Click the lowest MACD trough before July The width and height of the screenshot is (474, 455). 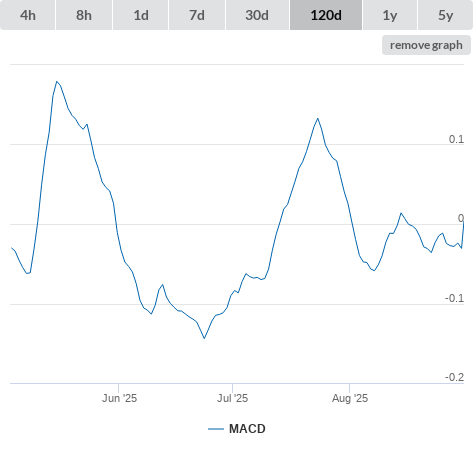tap(204, 338)
